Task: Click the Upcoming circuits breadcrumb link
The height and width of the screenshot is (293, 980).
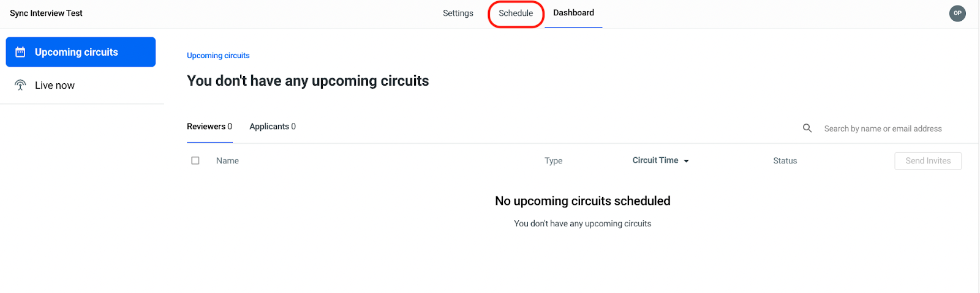Action: (x=218, y=56)
